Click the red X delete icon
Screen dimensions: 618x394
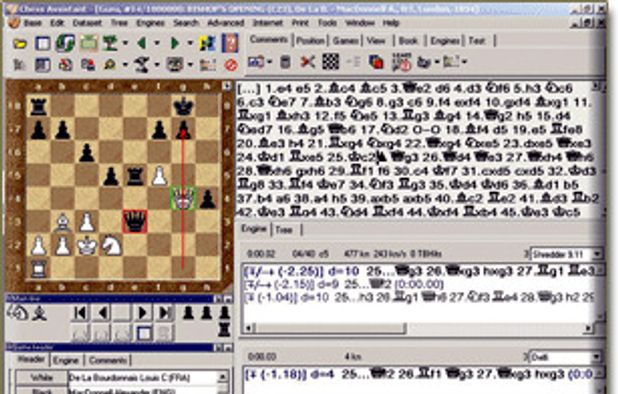307,62
